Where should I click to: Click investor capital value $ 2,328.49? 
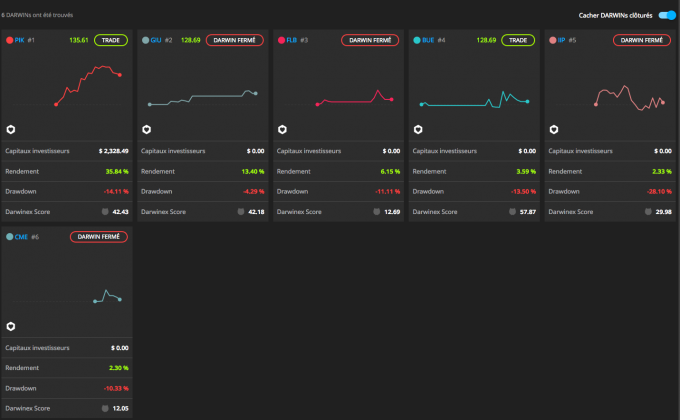(x=114, y=151)
